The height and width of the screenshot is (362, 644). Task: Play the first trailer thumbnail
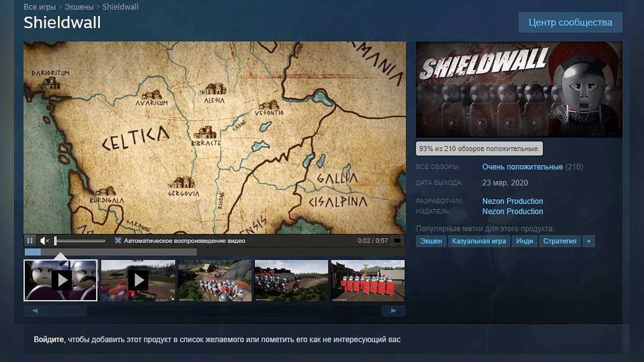pos(61,280)
